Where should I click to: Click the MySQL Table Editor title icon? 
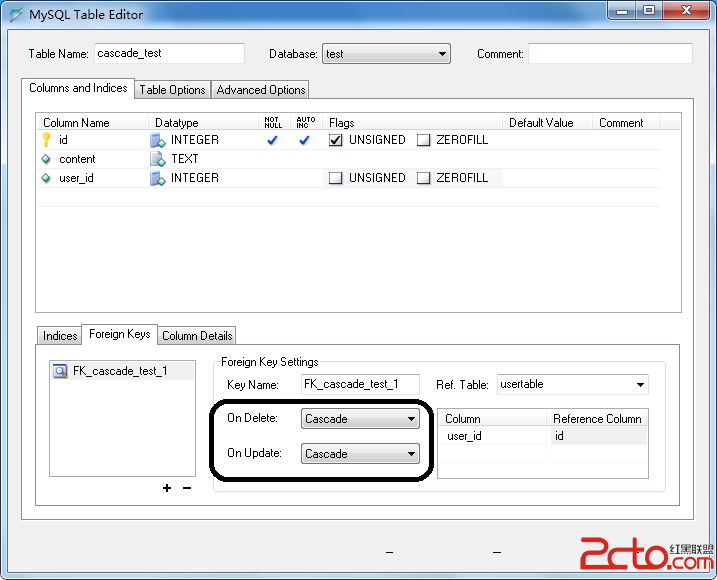tap(16, 14)
